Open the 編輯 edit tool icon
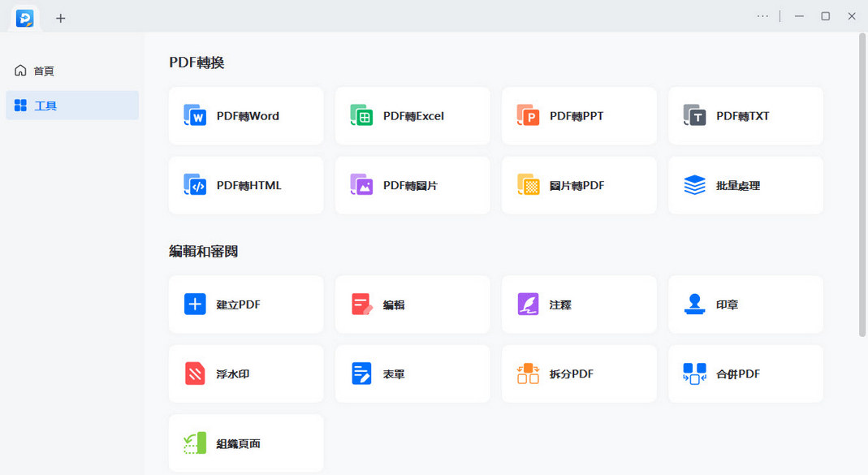 click(x=361, y=304)
